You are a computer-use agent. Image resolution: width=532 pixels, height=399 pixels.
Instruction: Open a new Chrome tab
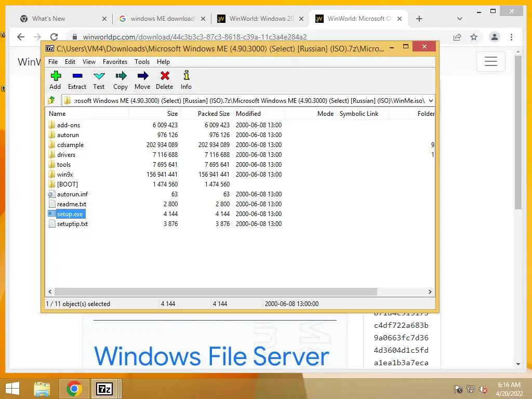tap(419, 19)
